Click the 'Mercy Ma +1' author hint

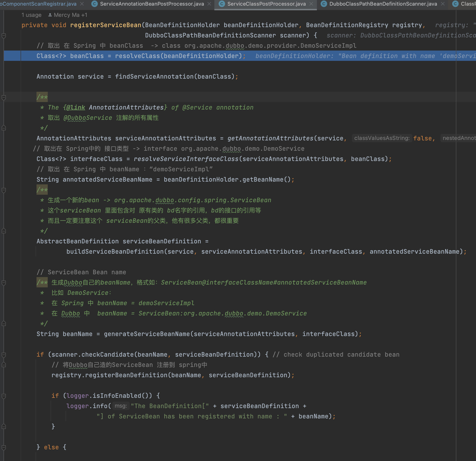(x=70, y=15)
